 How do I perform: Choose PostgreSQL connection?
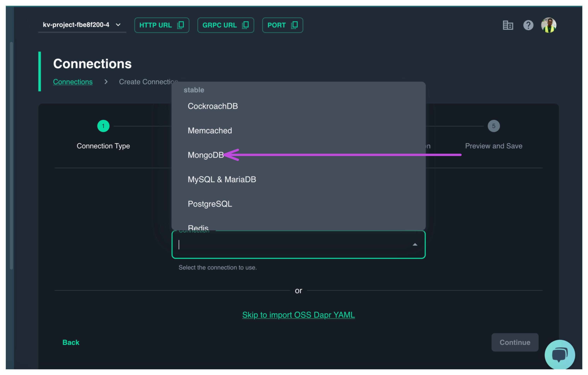click(x=210, y=204)
